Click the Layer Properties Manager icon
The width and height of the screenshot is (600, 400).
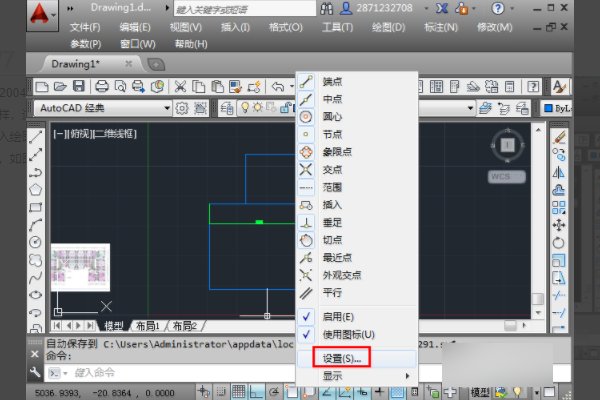tap(227, 108)
